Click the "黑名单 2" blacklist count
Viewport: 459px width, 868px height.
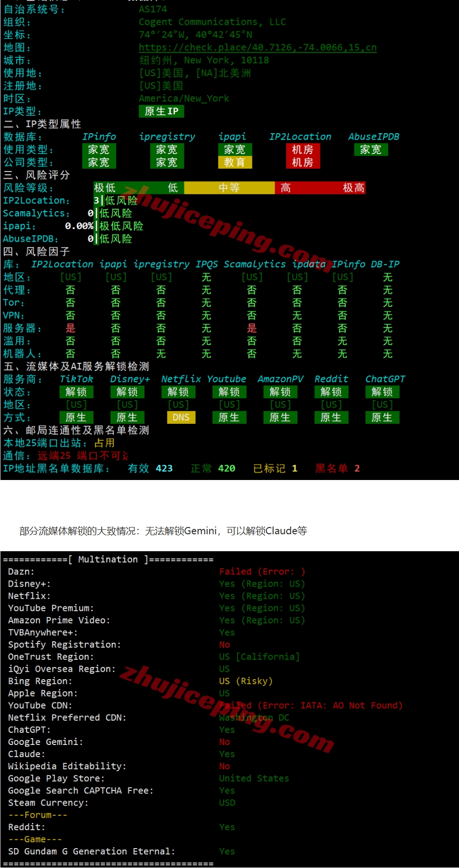[x=337, y=468]
